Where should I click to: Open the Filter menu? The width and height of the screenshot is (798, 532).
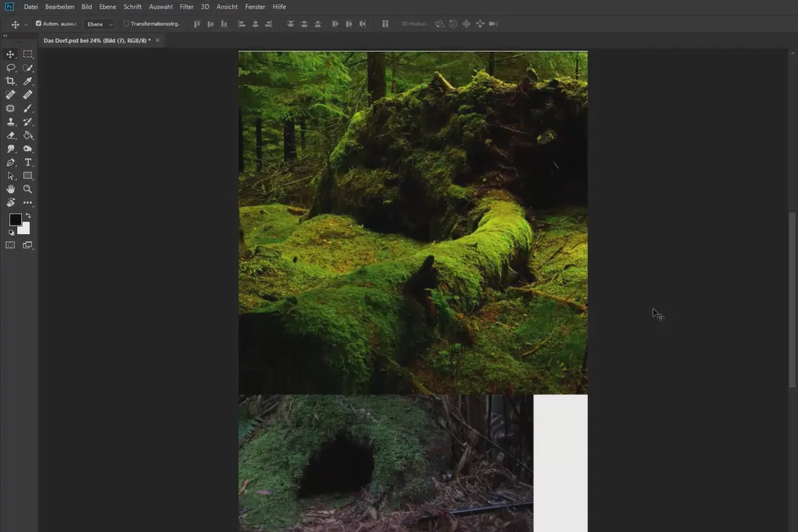[x=186, y=7]
